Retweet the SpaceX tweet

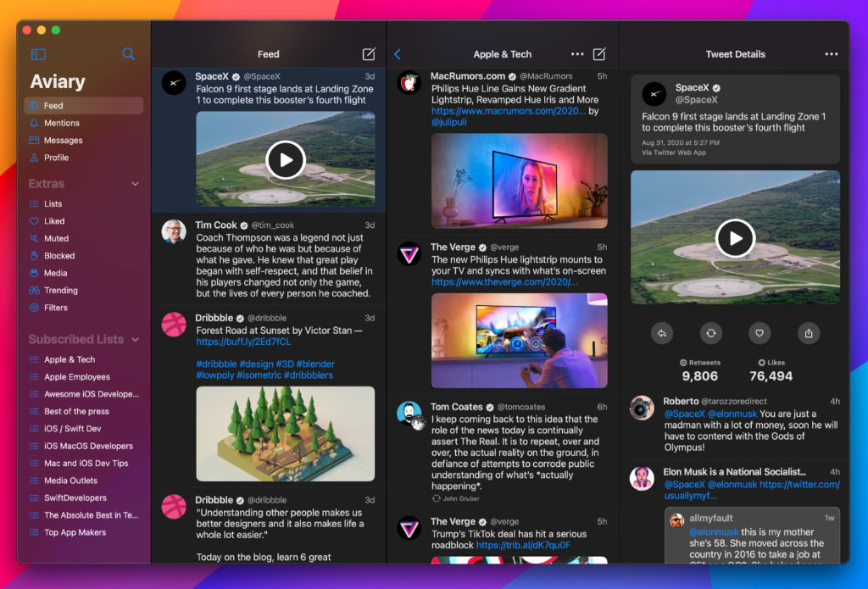click(711, 333)
